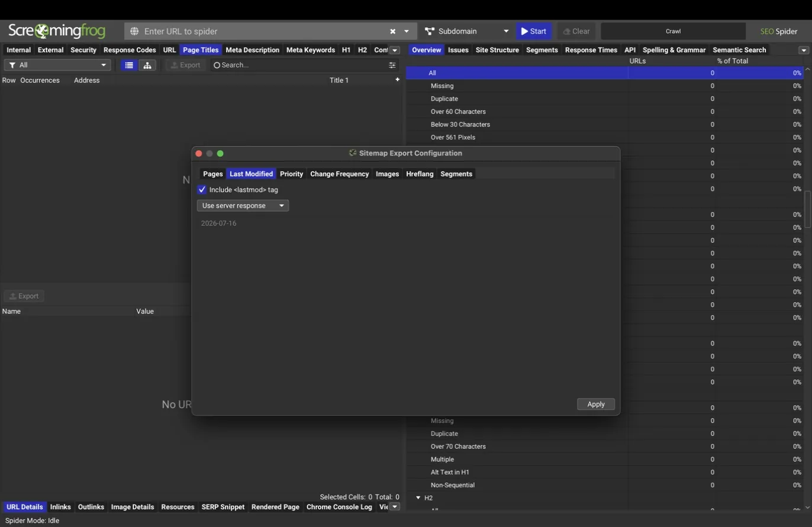Close the Sitemap Export Configuration dialog
Viewport: 812px width, 527px height.
[199, 154]
